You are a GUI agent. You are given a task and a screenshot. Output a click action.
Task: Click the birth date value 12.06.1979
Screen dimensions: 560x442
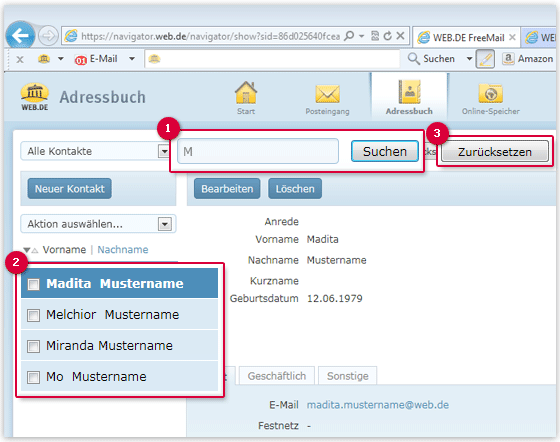pos(335,298)
